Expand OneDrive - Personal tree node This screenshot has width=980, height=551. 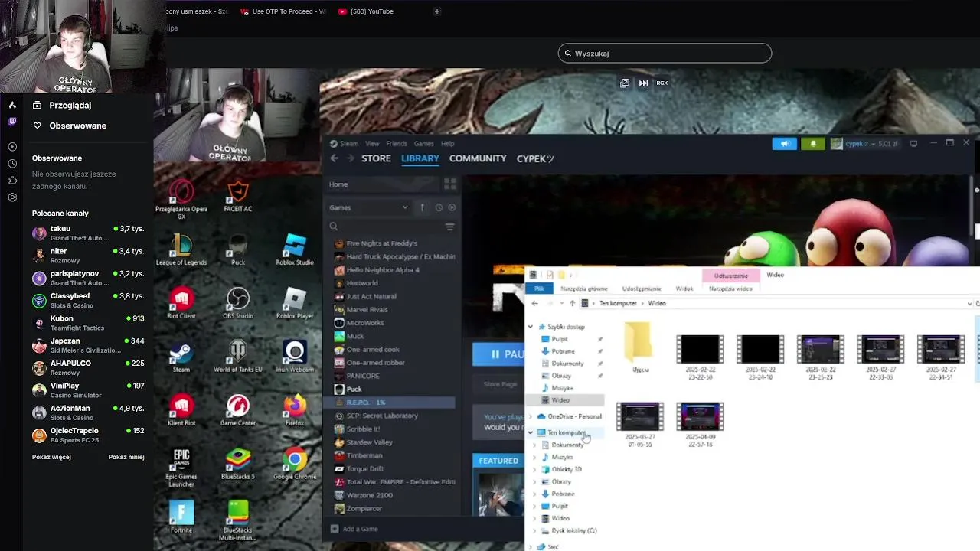tap(531, 416)
